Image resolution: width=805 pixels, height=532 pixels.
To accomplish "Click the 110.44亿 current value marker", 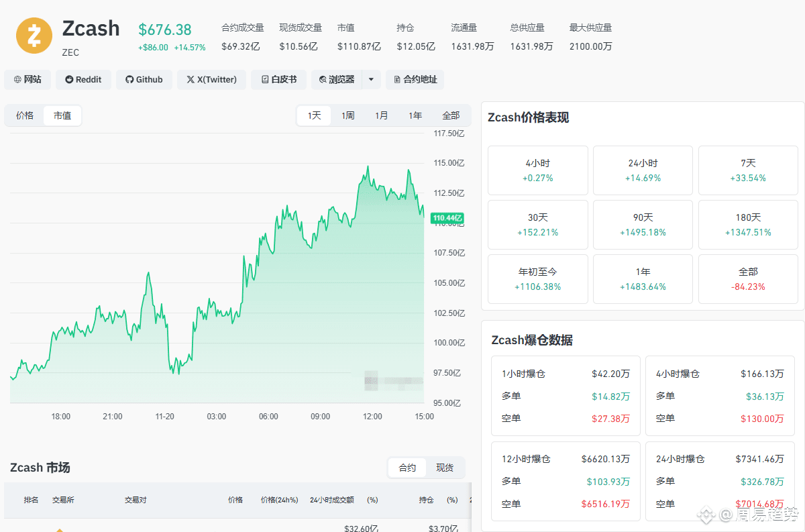I will [447, 218].
